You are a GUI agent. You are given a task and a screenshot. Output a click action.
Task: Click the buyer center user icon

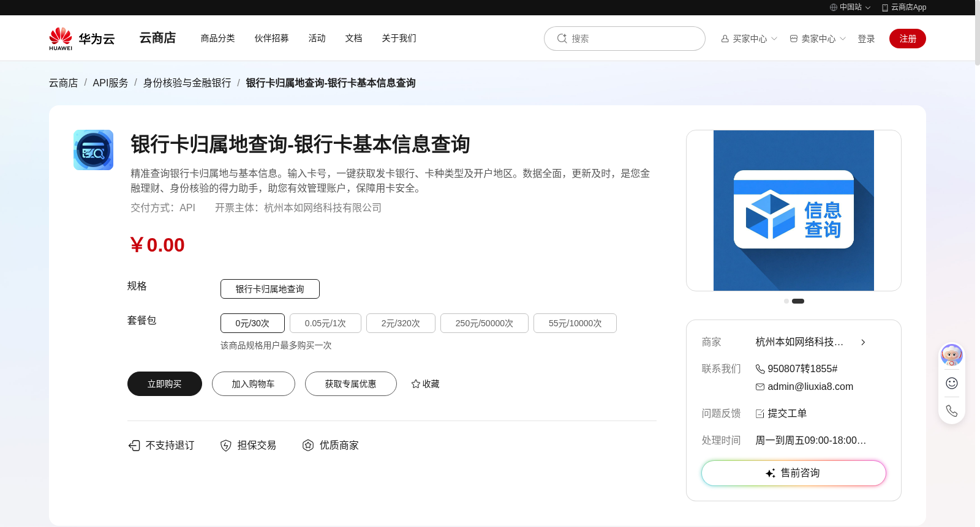[x=725, y=39]
